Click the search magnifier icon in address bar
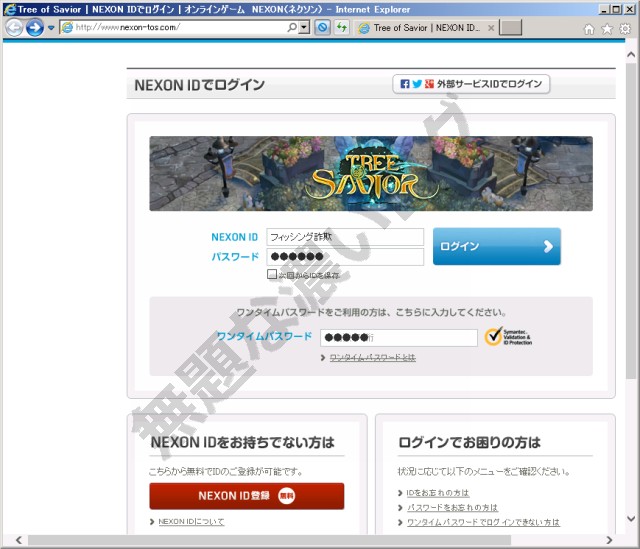Screen dimensions: 640x549 coord(292,27)
